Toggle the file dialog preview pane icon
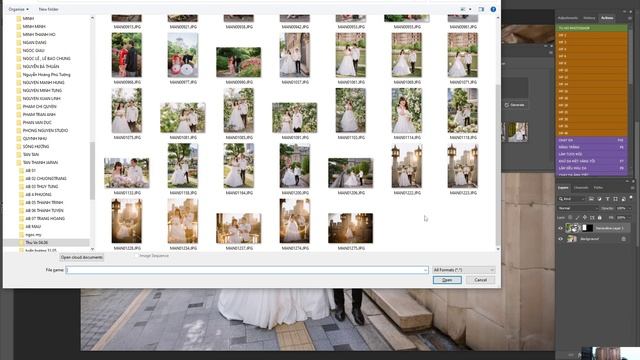 (481, 9)
